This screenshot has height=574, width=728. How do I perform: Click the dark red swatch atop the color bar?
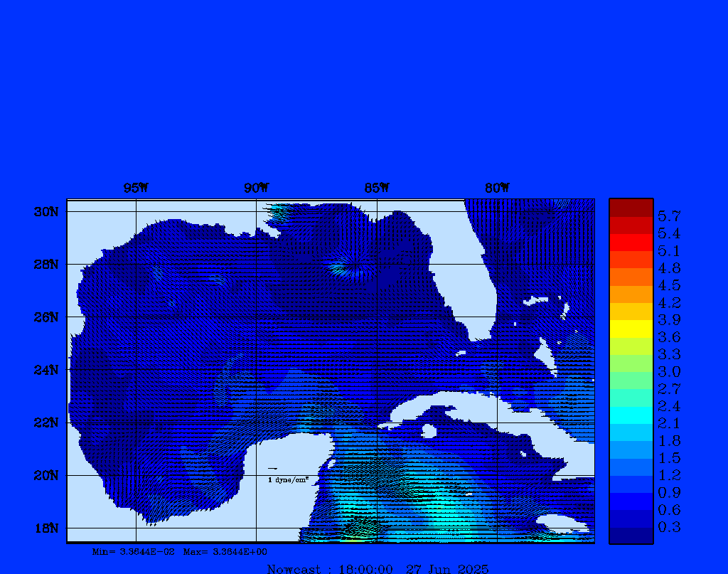[631, 207]
